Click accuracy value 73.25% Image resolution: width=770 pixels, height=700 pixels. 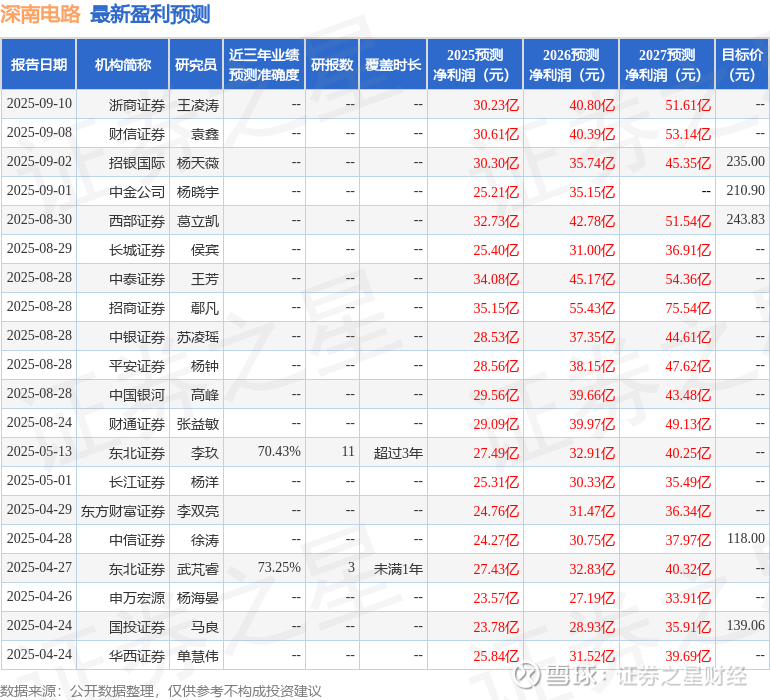tap(279, 567)
